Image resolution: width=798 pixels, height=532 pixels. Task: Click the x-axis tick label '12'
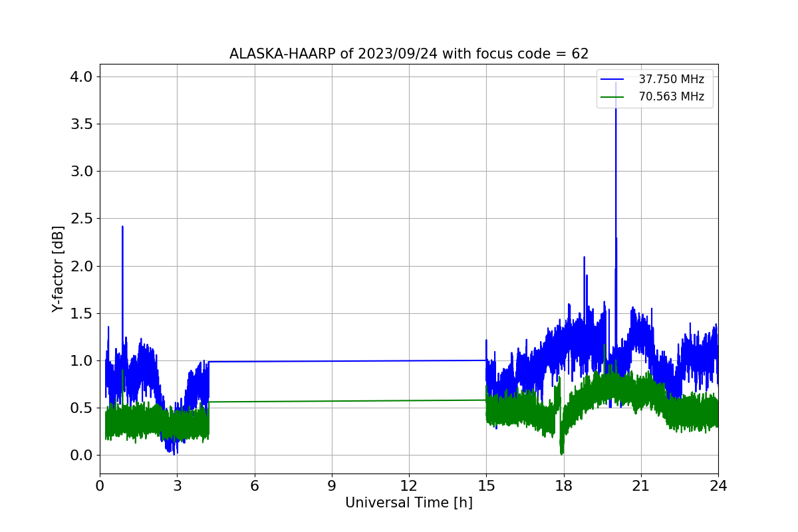(409, 485)
